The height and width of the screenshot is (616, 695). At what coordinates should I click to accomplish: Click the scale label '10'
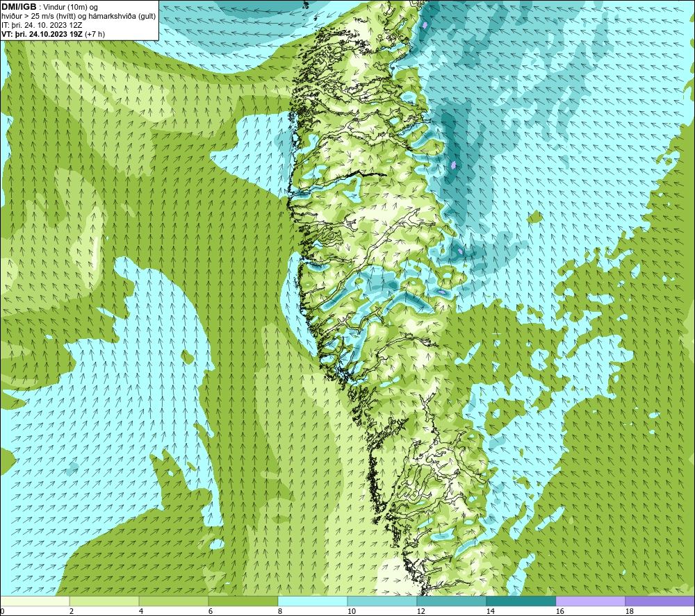pyautogui.click(x=351, y=611)
